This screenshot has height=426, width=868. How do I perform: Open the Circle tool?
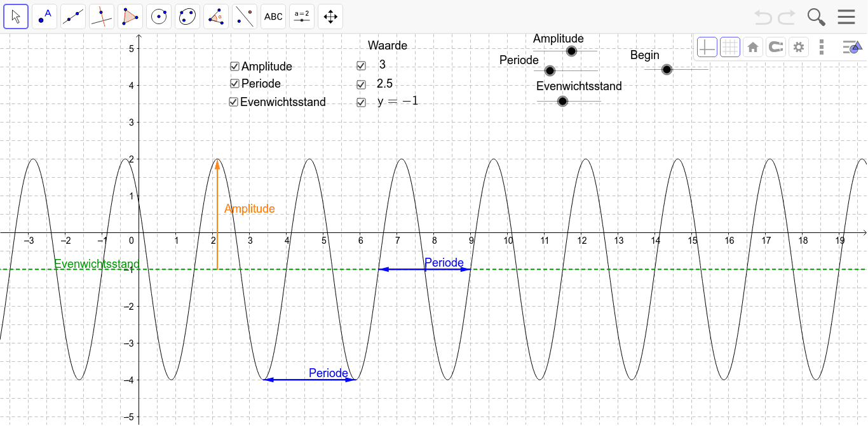point(158,17)
